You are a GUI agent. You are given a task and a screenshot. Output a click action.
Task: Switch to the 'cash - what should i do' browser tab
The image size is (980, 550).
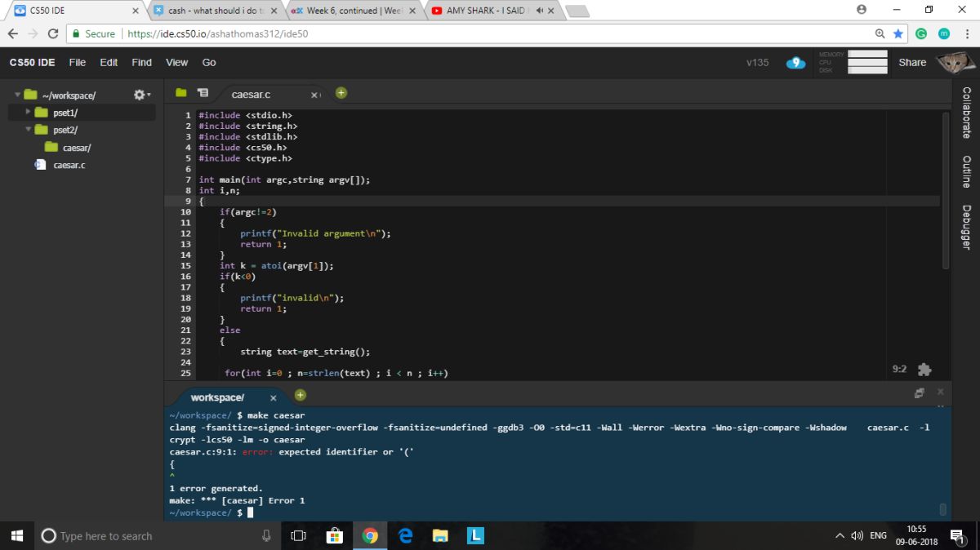[x=216, y=11]
